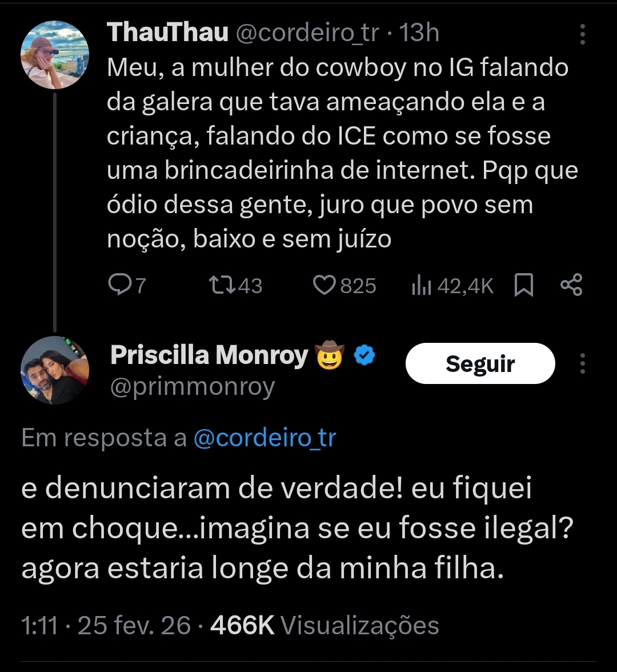The width and height of the screenshot is (617, 672).
Task: Share ThauThau's tweet via share icon
Action: 571,285
